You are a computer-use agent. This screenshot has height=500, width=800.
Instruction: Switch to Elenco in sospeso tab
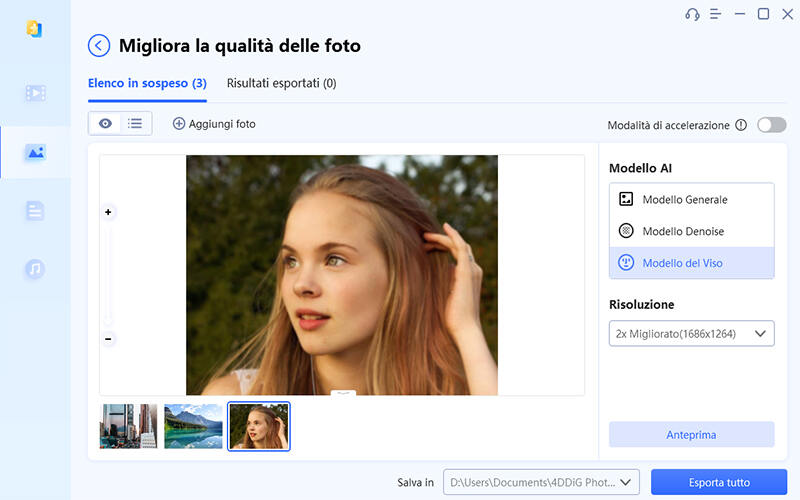tap(147, 83)
